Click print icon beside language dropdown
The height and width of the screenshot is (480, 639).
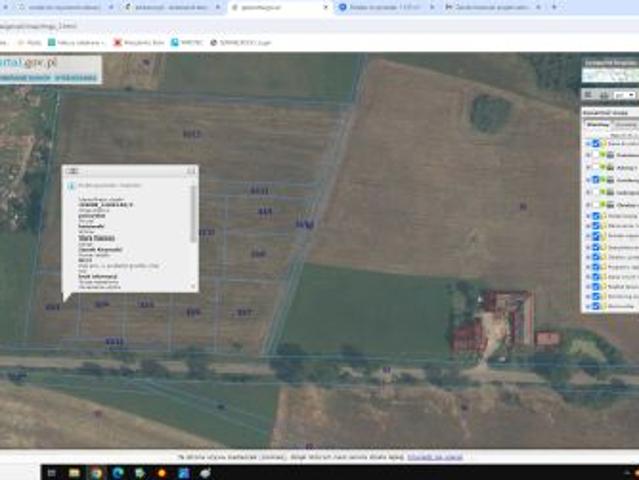[605, 95]
